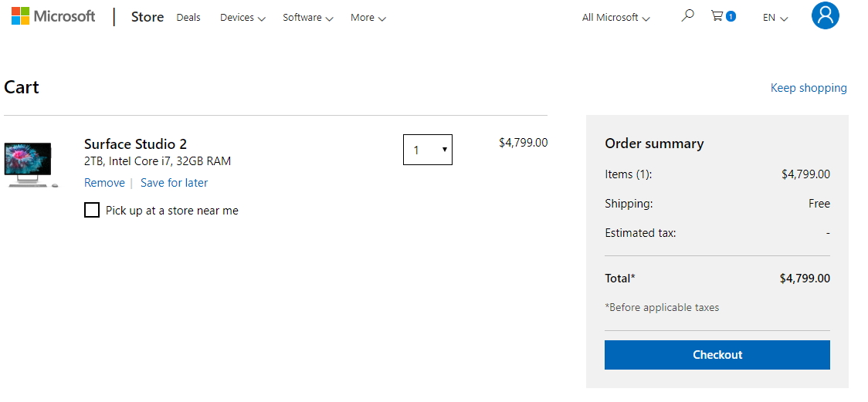
Task: Expand the Devices menu
Action: [242, 18]
